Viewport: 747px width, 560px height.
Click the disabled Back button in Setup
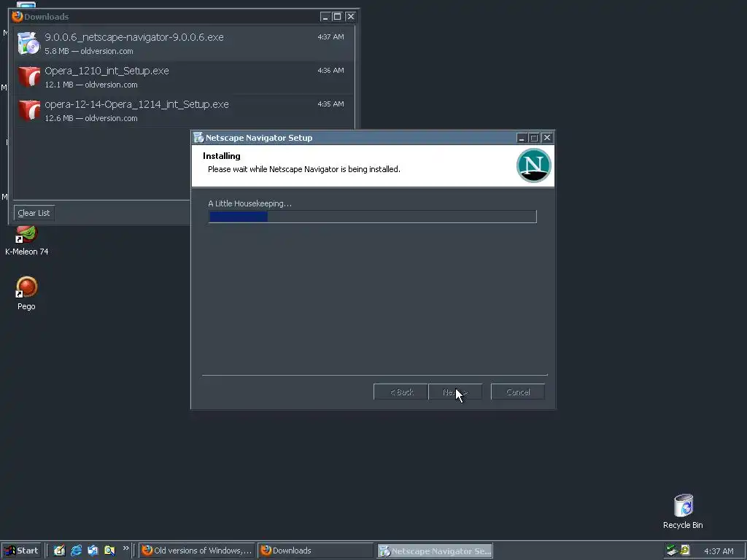(400, 392)
